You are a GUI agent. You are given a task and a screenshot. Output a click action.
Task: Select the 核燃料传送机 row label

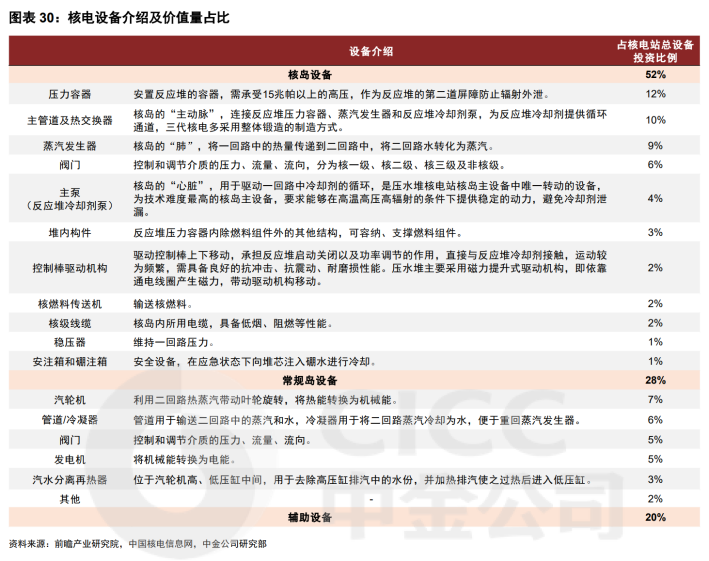70,304
